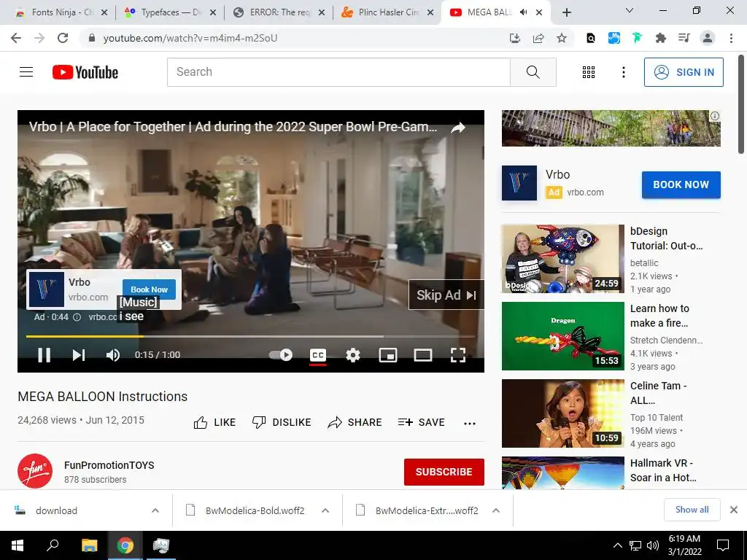Mute the video volume speaker
Image resolution: width=747 pixels, height=560 pixels.
coord(113,355)
